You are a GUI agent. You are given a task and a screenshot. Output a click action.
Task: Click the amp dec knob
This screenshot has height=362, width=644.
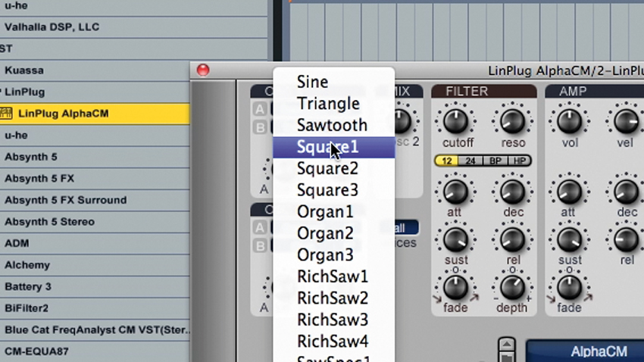626,192
